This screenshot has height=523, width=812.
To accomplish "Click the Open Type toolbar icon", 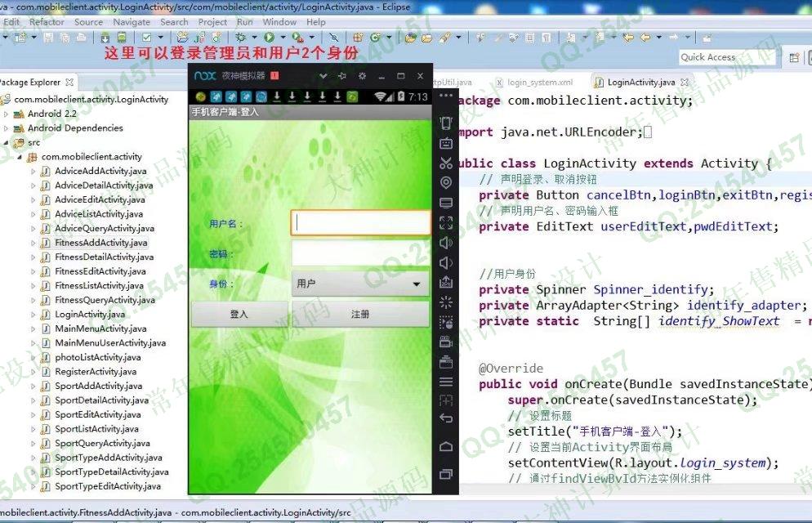I will 411,38.
